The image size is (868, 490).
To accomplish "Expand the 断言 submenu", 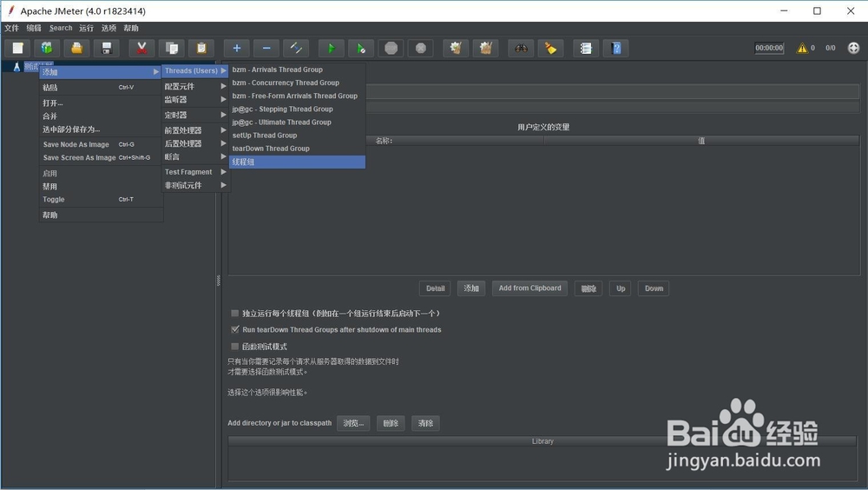I will 195,157.
